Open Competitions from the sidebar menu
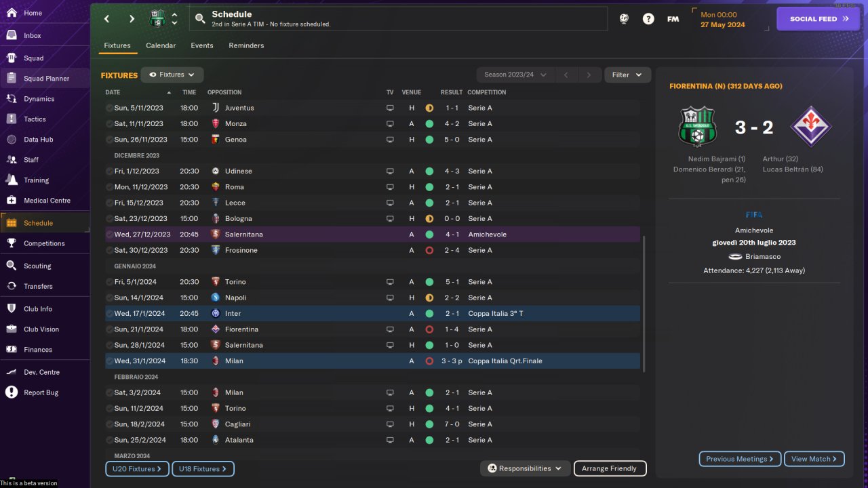Image resolution: width=868 pixels, height=488 pixels. click(44, 243)
